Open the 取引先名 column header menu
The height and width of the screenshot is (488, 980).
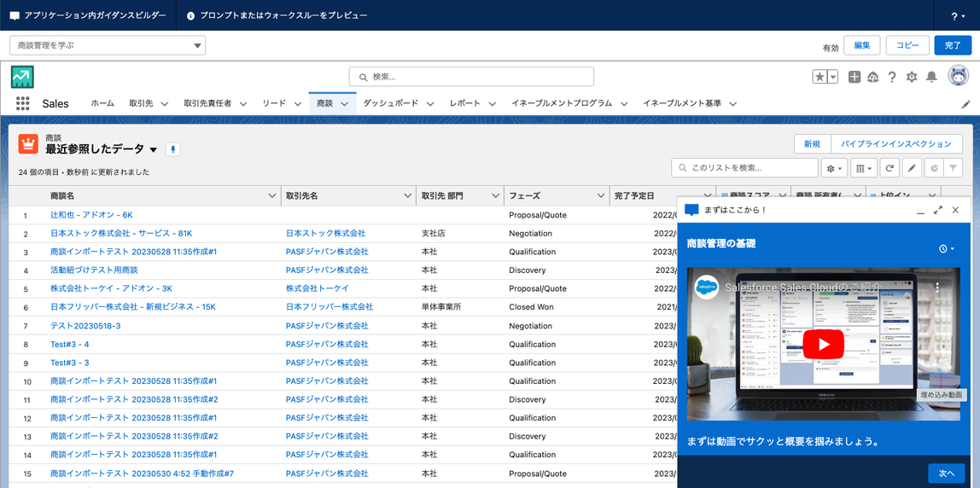pyautogui.click(x=407, y=195)
